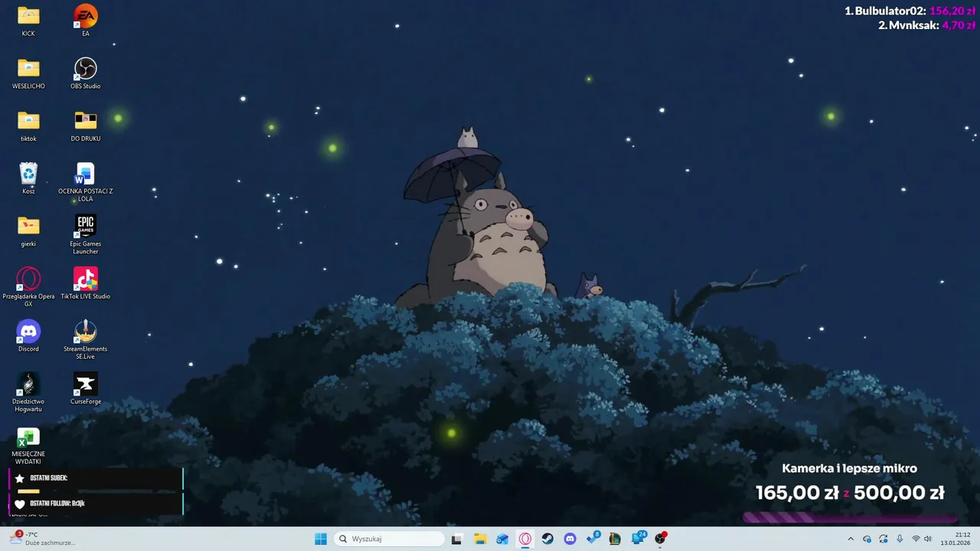
Task: Click the OSTATNI FOLLOW: Br3jk label
Action: point(57,504)
